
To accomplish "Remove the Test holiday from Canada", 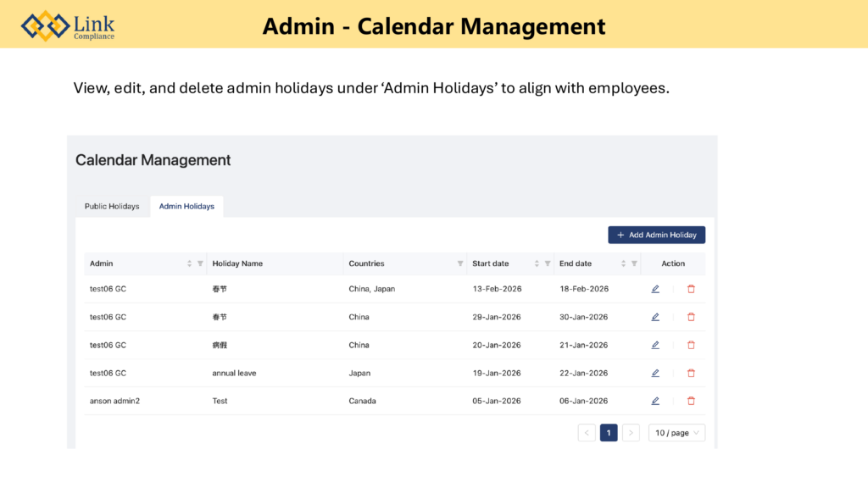I will click(691, 401).
